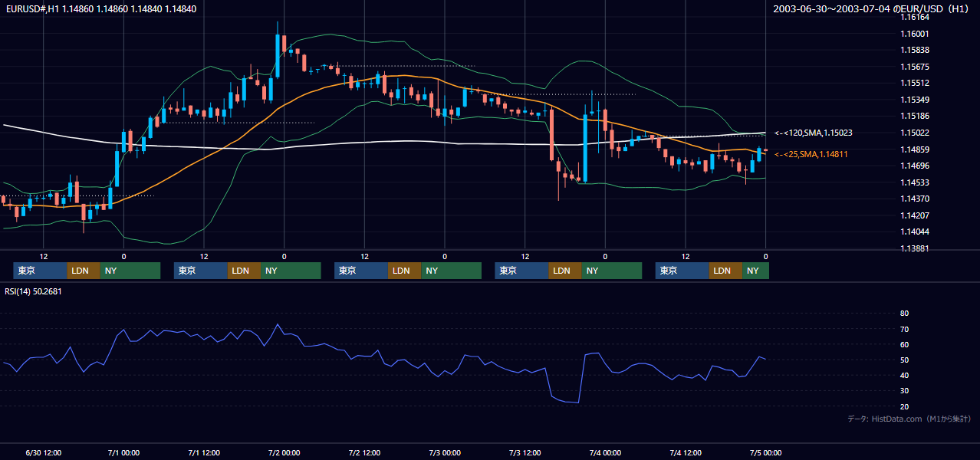Click the 1.14696 price axis label
This screenshot has height=460, width=980.
pyautogui.click(x=915, y=166)
